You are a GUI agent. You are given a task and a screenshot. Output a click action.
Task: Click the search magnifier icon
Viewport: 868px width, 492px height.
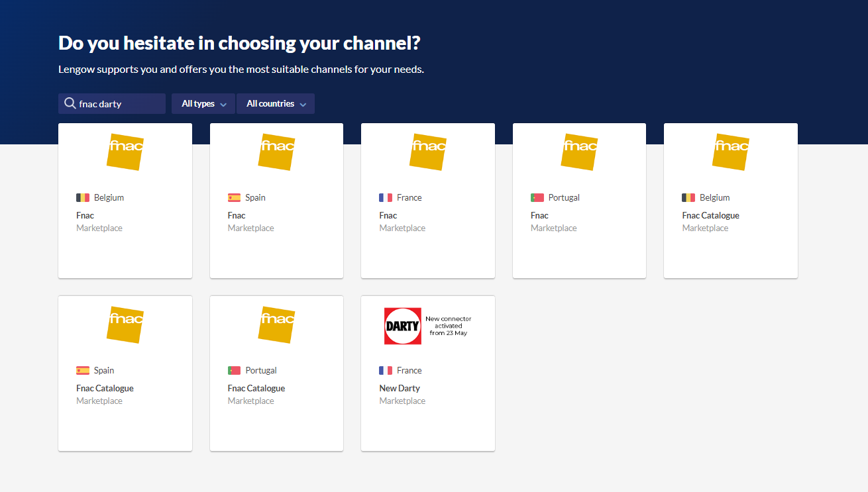70,103
